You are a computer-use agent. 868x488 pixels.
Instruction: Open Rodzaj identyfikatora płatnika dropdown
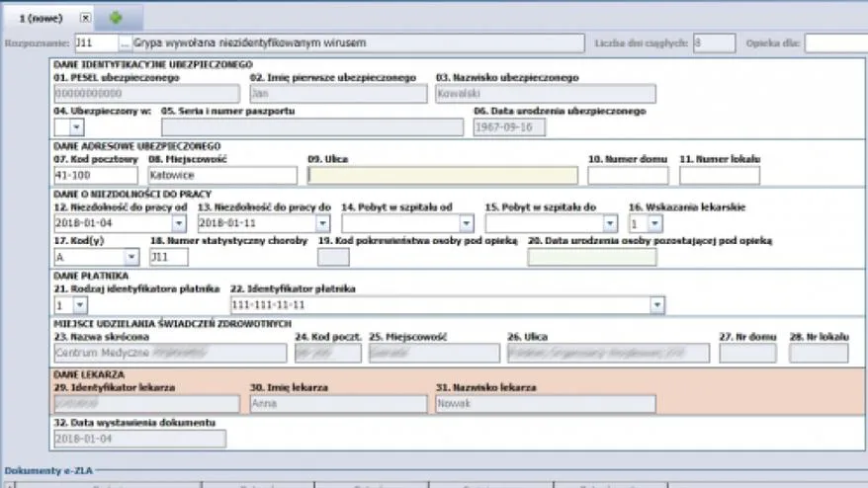[x=80, y=305]
